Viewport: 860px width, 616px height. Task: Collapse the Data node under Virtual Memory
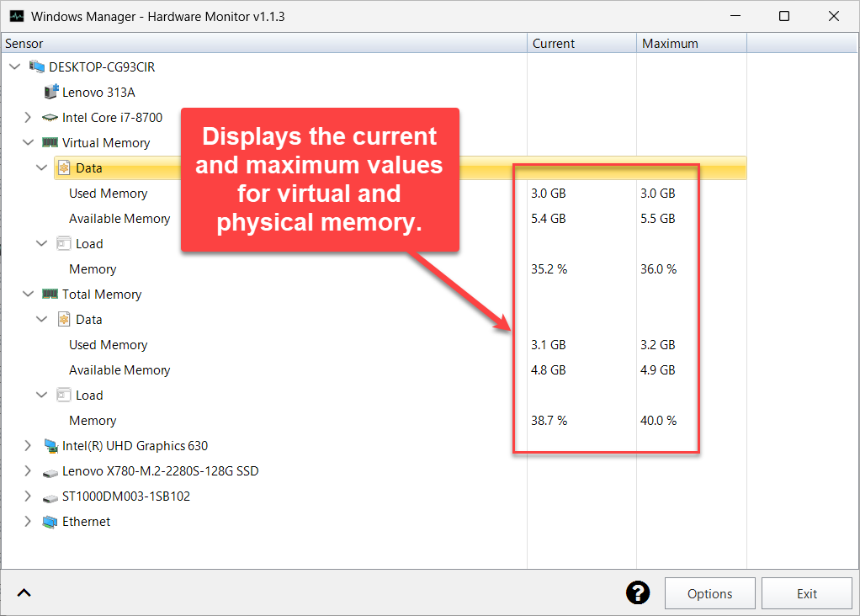tap(42, 167)
